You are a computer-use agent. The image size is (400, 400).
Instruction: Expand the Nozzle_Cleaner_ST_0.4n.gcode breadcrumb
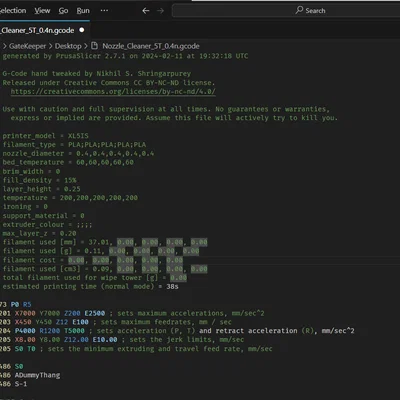(x=151, y=46)
